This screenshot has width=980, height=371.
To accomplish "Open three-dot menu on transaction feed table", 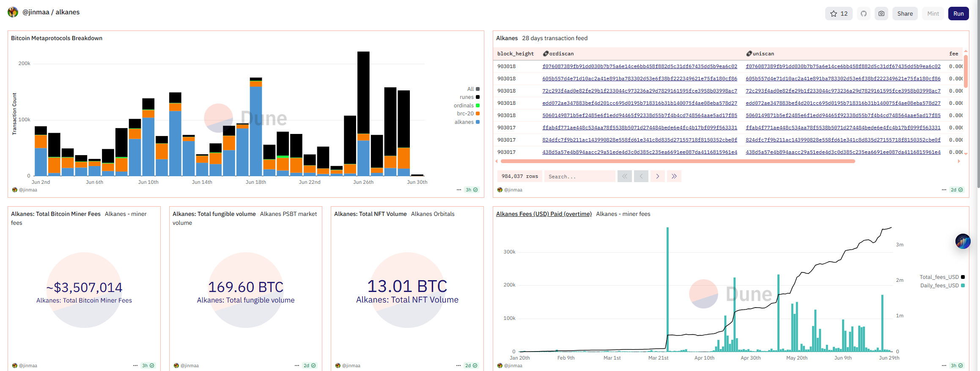I will 944,190.
